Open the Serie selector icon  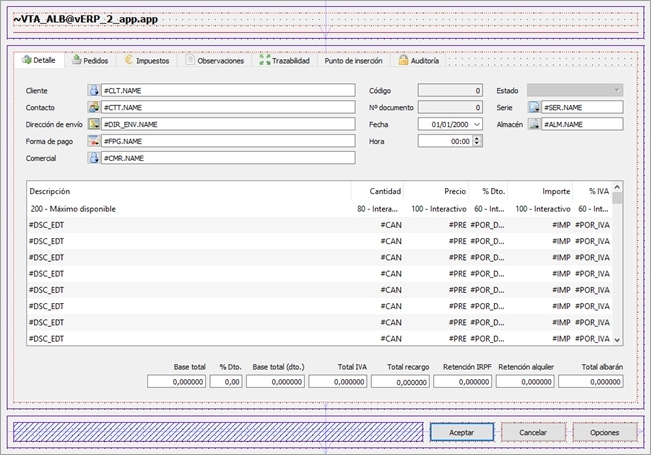coord(534,107)
